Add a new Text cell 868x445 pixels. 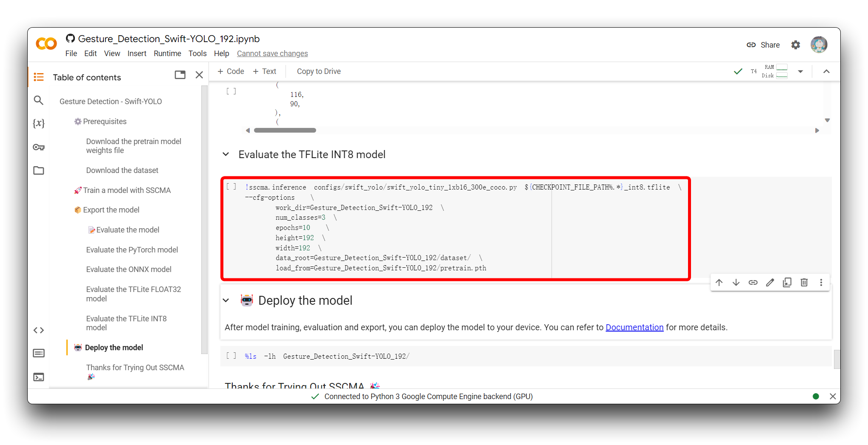264,71
